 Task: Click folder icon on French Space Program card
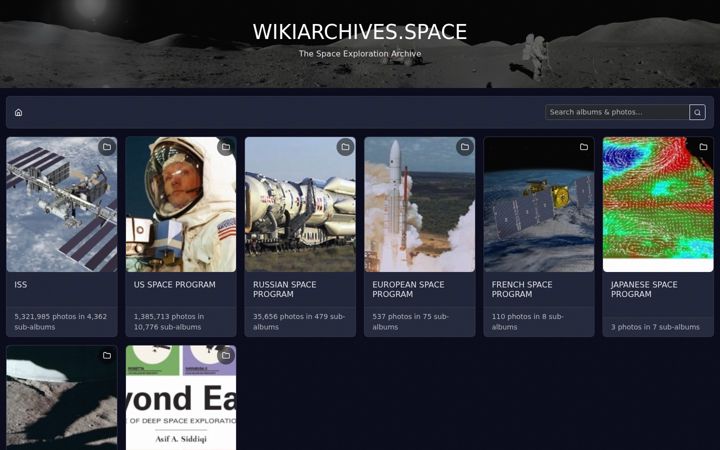click(x=584, y=147)
